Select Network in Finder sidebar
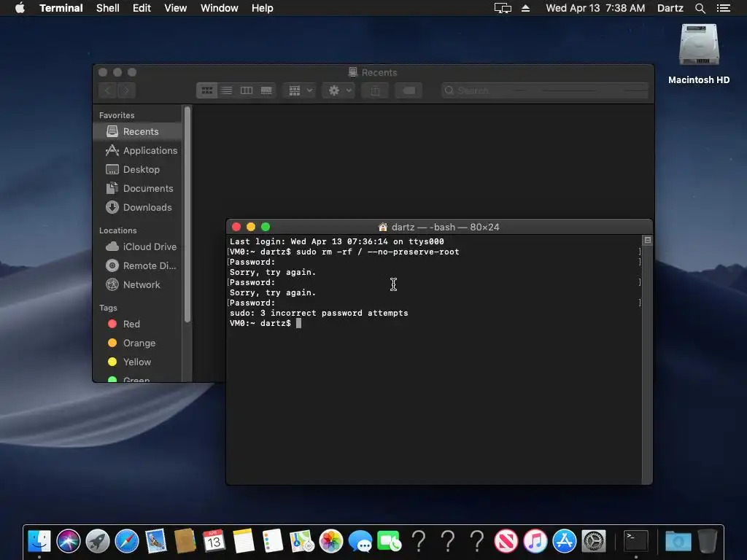Image resolution: width=747 pixels, height=560 pixels. (137, 285)
